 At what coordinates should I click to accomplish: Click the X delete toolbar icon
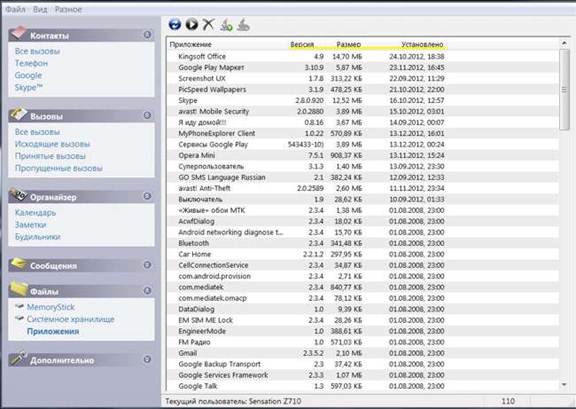(208, 25)
